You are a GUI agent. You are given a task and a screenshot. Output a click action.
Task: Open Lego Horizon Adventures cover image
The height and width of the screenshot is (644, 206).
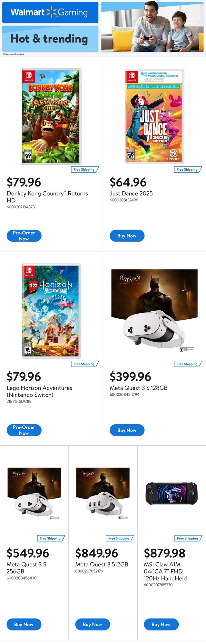(x=52, y=311)
